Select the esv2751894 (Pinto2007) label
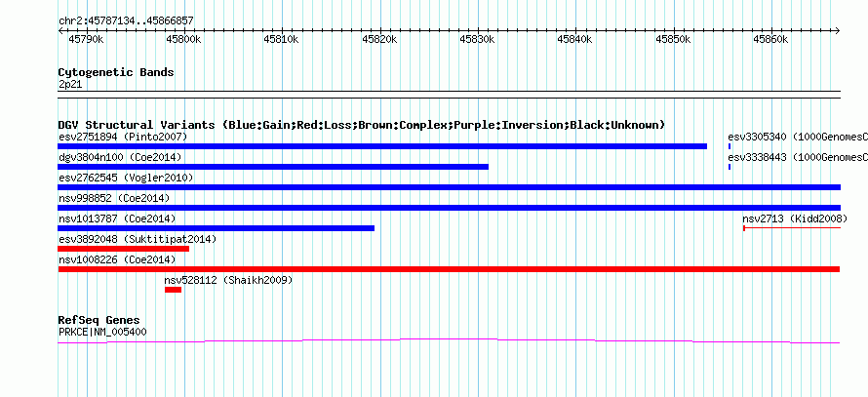 123,137
